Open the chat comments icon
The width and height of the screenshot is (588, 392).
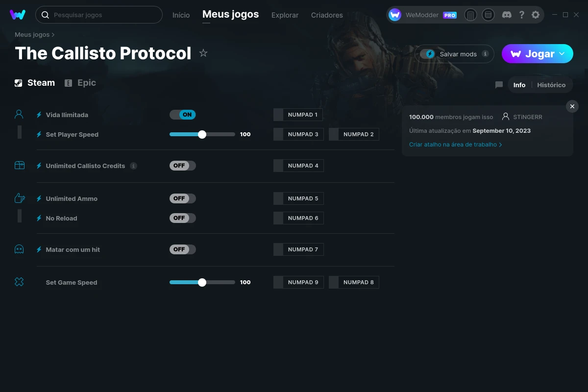tap(499, 85)
